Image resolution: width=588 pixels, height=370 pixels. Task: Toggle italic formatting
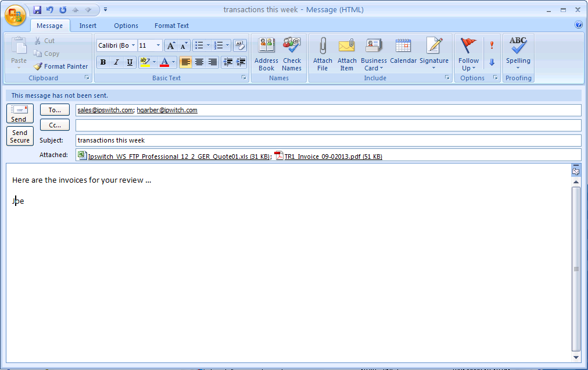115,62
